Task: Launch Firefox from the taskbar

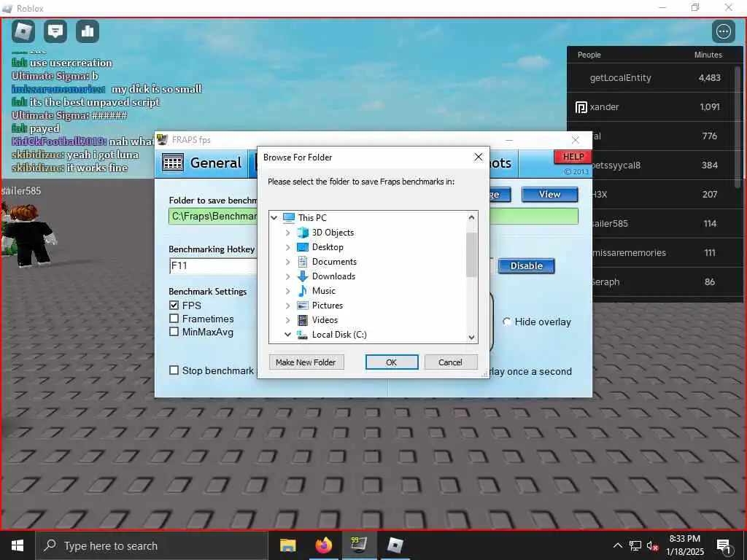Action: [323, 545]
